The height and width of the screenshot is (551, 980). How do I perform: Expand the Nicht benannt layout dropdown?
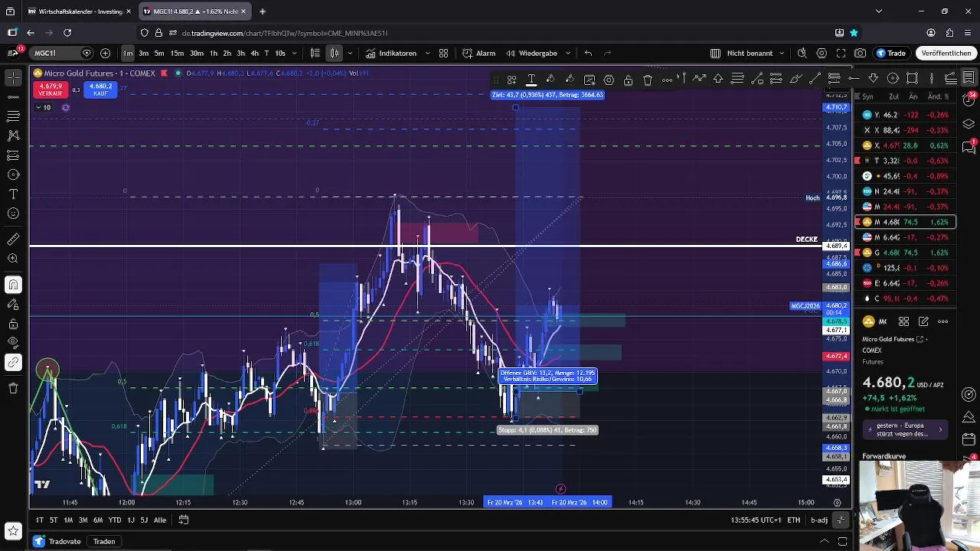click(x=782, y=53)
